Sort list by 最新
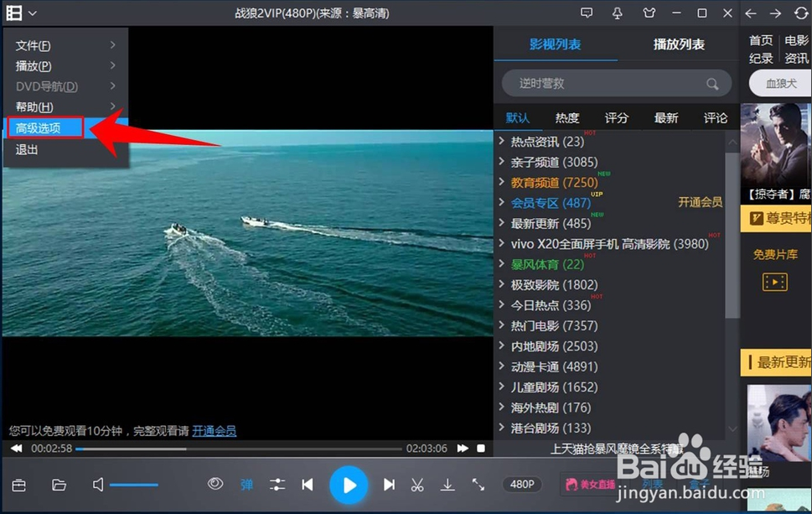This screenshot has height=514, width=812. click(666, 118)
